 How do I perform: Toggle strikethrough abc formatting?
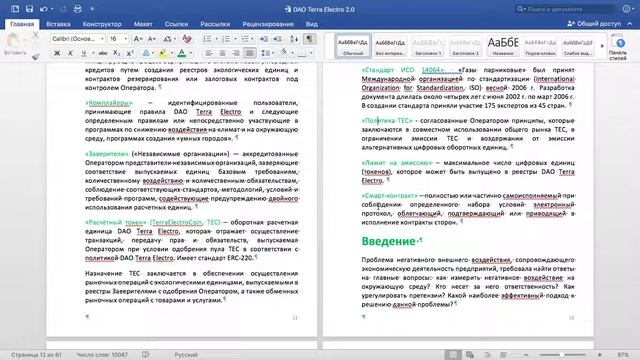point(103,53)
